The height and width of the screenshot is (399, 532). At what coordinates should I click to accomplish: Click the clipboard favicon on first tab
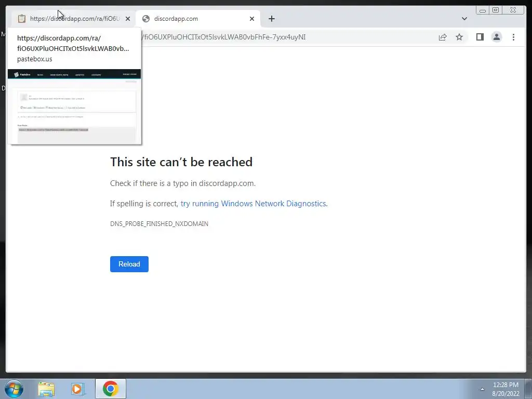click(21, 19)
